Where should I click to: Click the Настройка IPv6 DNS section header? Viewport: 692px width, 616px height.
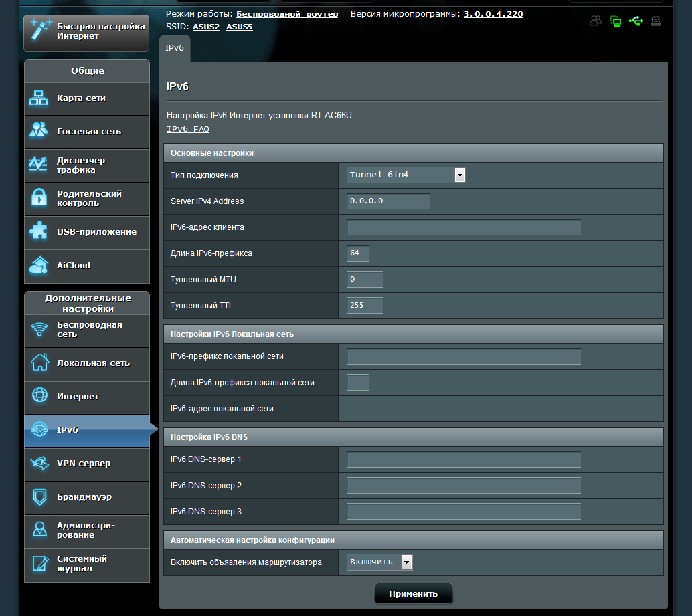(x=414, y=437)
